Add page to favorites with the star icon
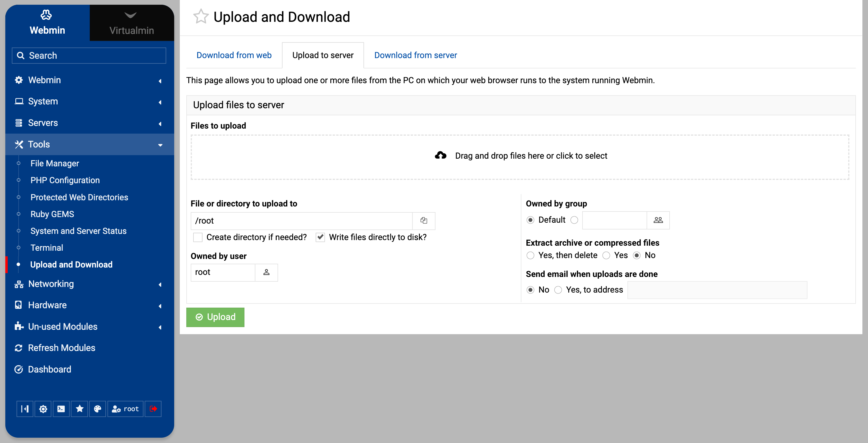This screenshot has height=443, width=868. 201,17
